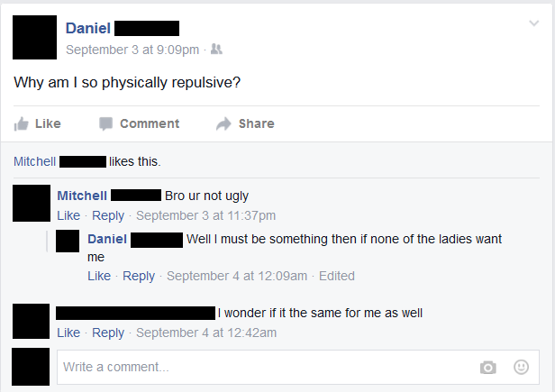Click Mitchell's name in the likes line
The image size is (555, 392).
pyautogui.click(x=34, y=161)
